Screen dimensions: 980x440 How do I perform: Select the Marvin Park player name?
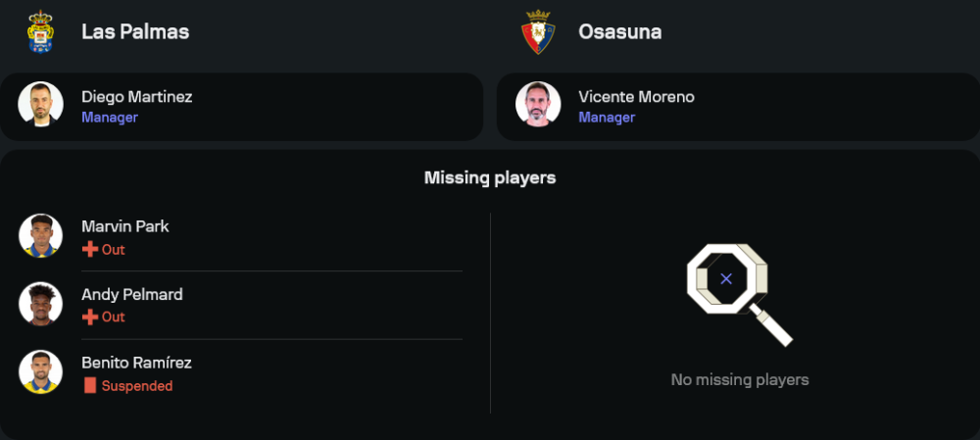tap(125, 226)
